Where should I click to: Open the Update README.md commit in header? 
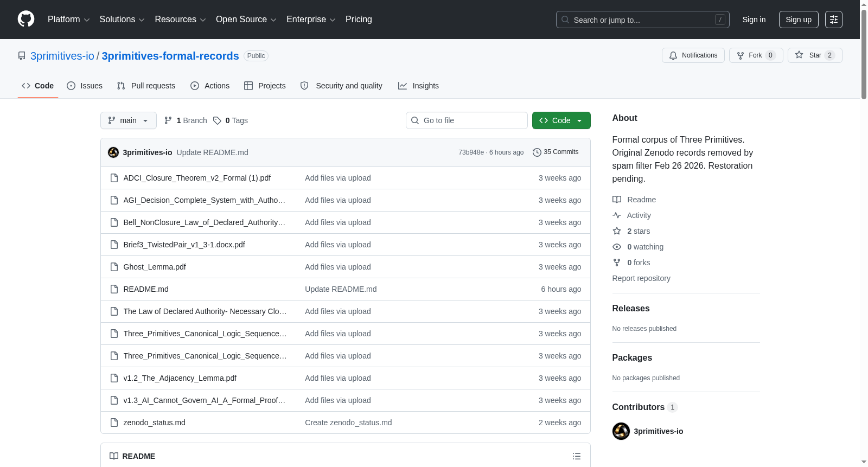click(213, 152)
